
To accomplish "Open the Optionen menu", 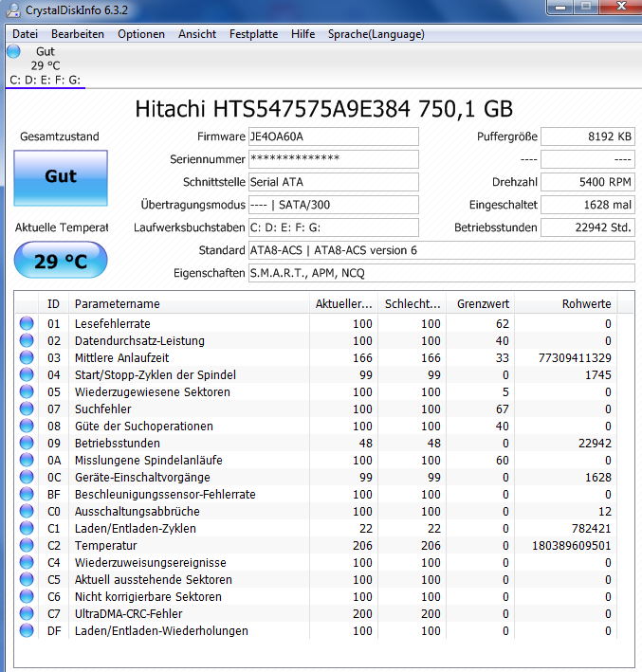I will pyautogui.click(x=141, y=34).
